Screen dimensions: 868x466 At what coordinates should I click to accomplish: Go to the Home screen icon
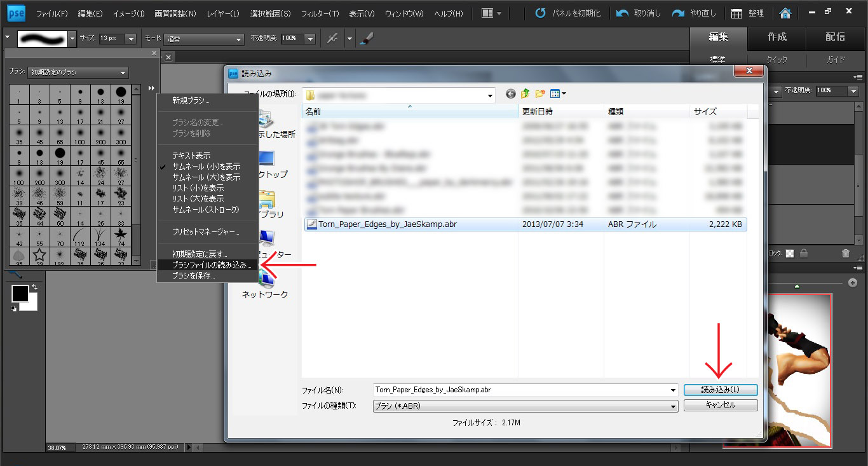[785, 13]
